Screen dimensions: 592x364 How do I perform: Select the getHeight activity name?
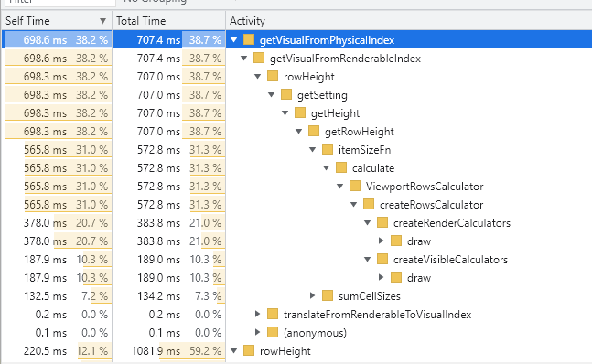tap(335, 113)
